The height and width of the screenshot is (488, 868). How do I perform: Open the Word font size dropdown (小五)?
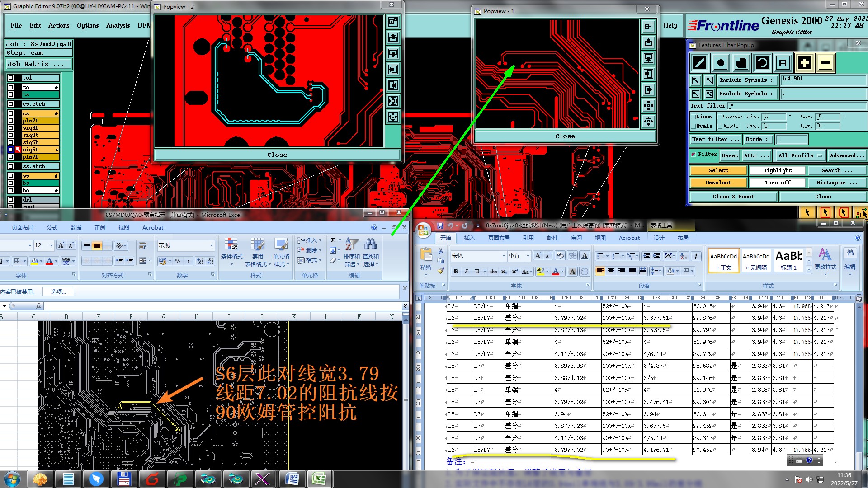[x=528, y=256]
